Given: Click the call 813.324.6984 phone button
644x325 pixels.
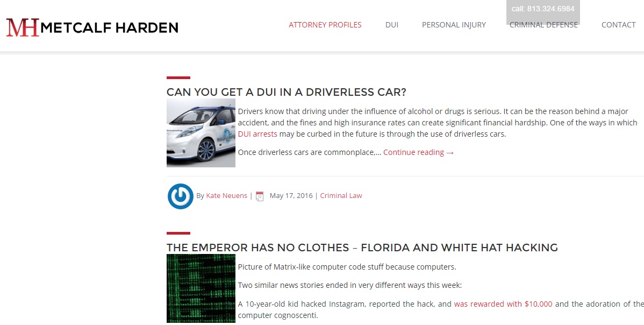Looking at the screenshot, I should [543, 9].
